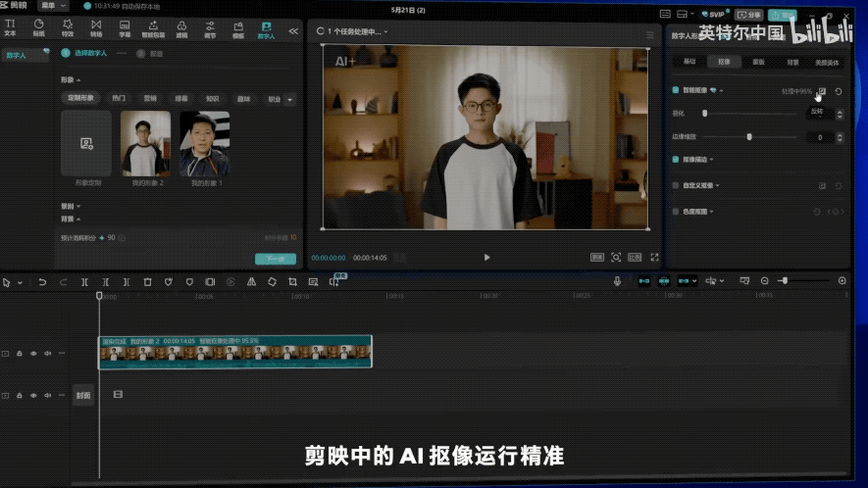Switch to the 背景 tab in properties
Screen dimensions: 868x488
[x=791, y=62]
